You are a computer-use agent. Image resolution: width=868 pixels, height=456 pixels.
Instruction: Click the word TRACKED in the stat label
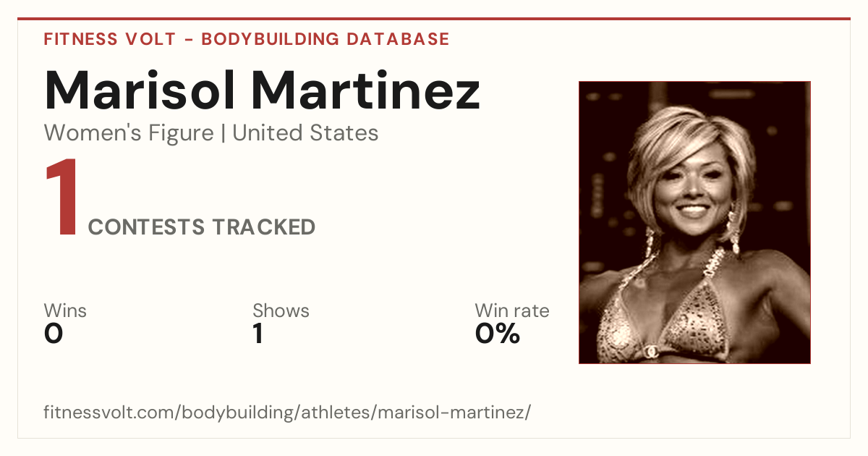(x=263, y=227)
